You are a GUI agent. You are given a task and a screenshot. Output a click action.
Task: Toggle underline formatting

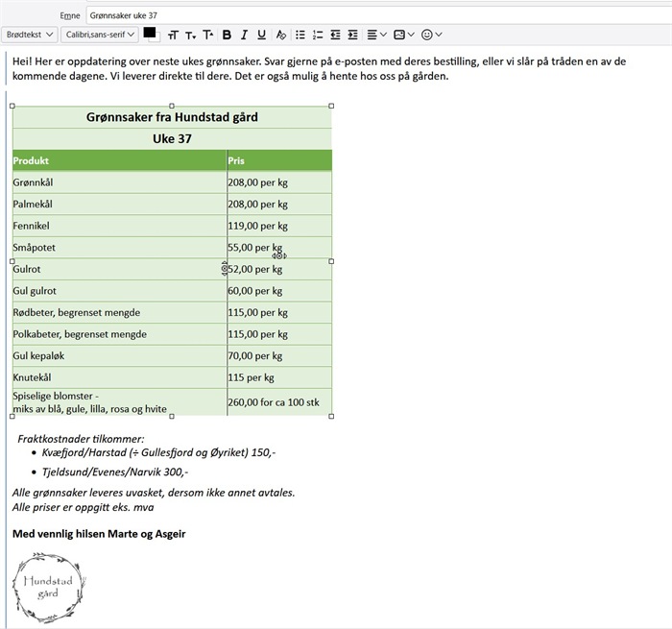pos(262,35)
